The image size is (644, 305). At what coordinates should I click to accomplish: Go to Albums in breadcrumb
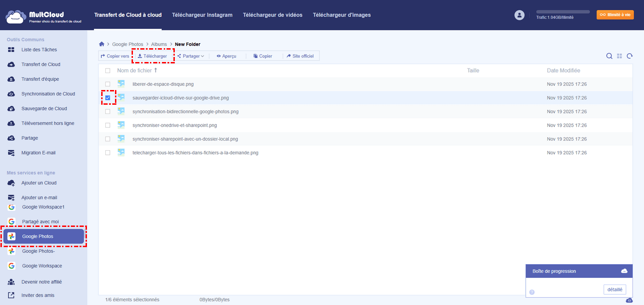tap(159, 45)
